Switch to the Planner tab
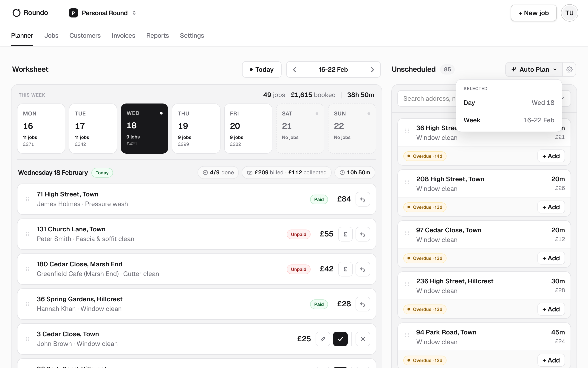Viewport: 588px width, 368px height. pos(22,35)
